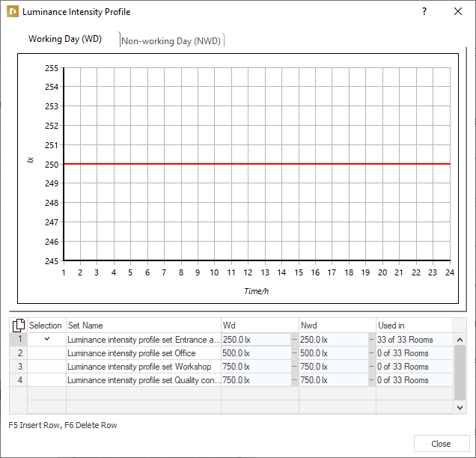Open Wd editor button for Quality control profile
Viewport: 476px width, 458px height.
pyautogui.click(x=294, y=380)
